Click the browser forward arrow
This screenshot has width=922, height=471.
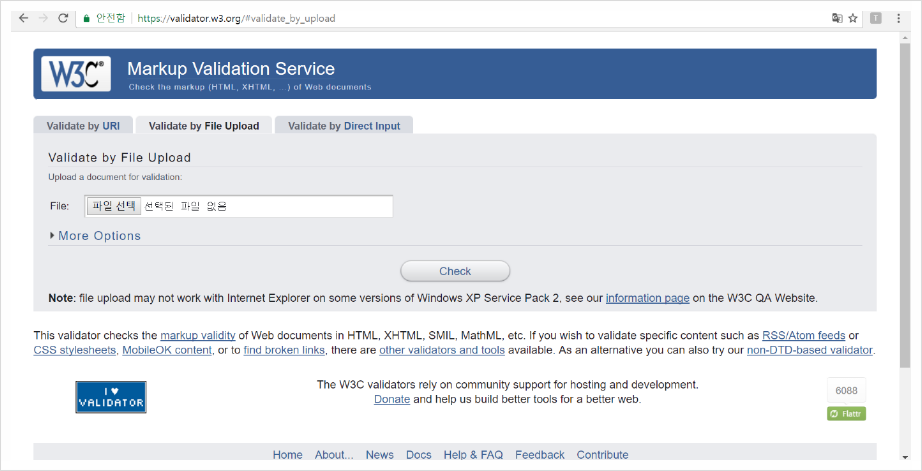click(x=43, y=18)
